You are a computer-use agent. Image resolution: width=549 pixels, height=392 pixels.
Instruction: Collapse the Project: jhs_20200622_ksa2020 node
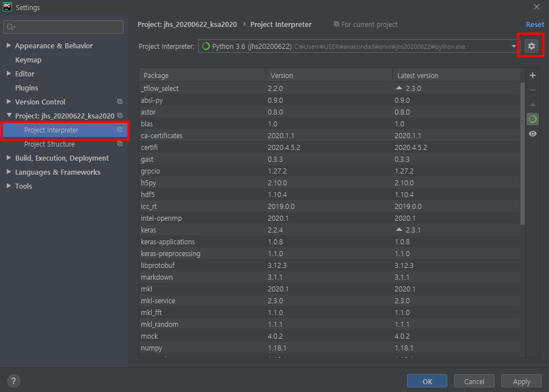[x=9, y=115]
